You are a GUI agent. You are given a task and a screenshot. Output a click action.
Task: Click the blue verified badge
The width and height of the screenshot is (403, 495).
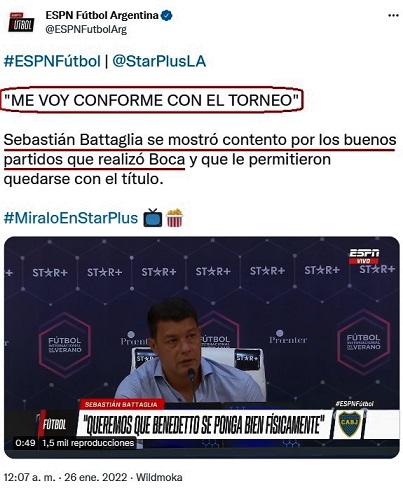click(167, 15)
